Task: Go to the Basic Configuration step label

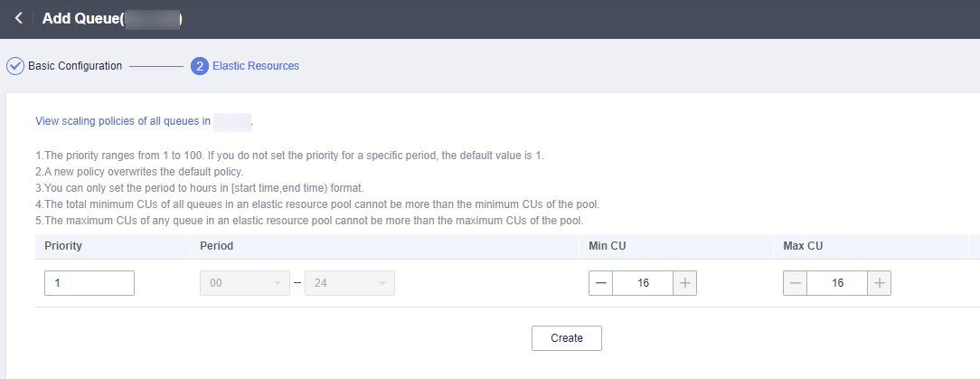Action: [x=75, y=66]
